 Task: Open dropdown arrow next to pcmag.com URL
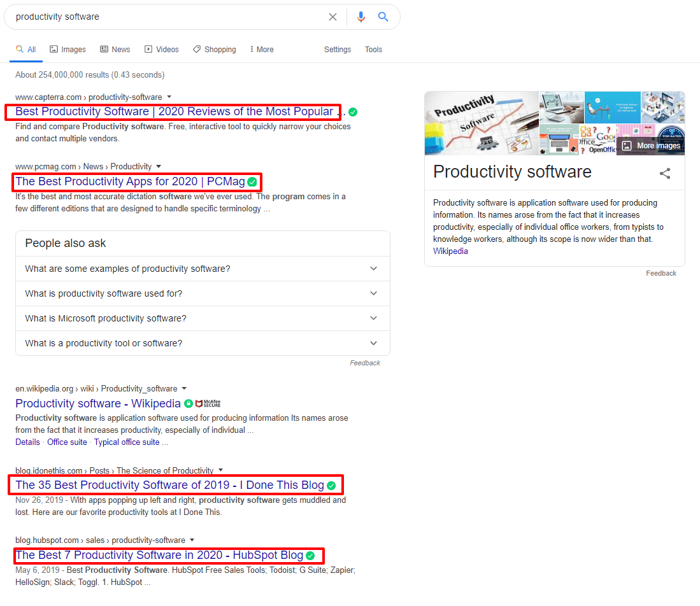(x=159, y=166)
